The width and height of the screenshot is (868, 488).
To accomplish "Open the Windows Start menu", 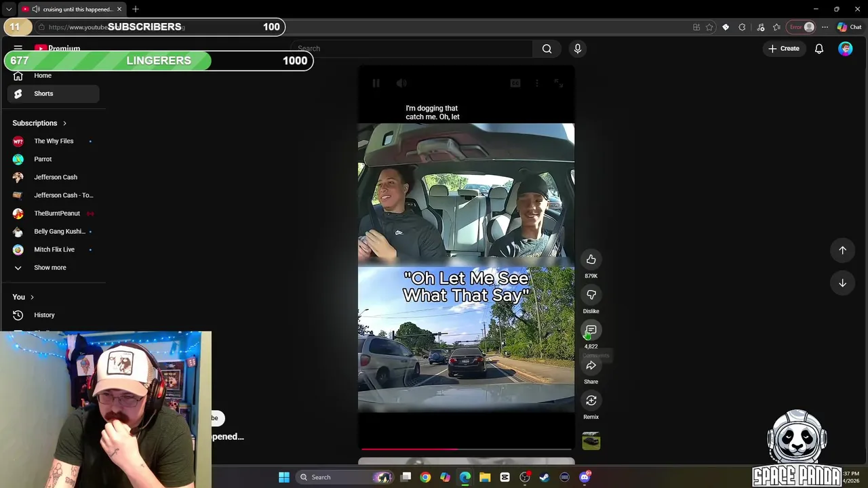I will (284, 477).
